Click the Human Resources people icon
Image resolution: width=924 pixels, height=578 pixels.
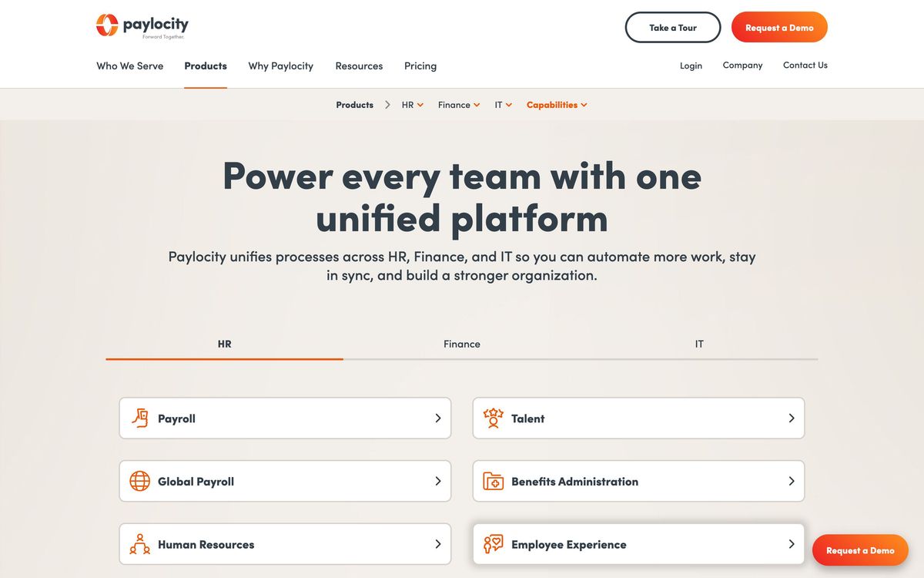point(139,544)
